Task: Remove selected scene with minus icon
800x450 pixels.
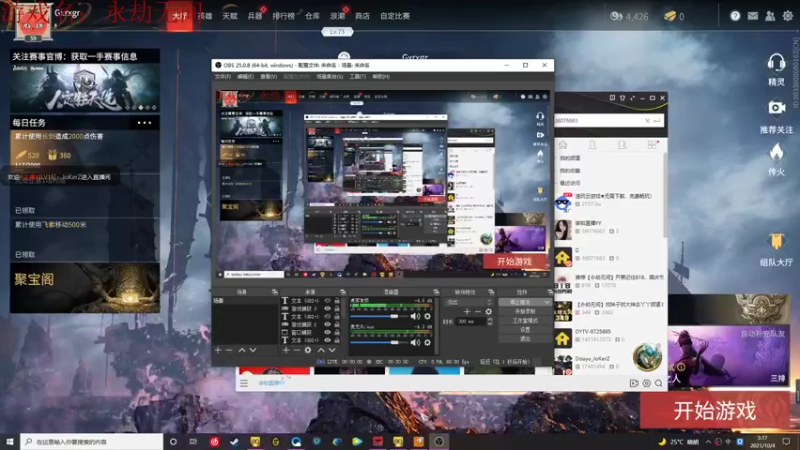Action: tap(229, 350)
